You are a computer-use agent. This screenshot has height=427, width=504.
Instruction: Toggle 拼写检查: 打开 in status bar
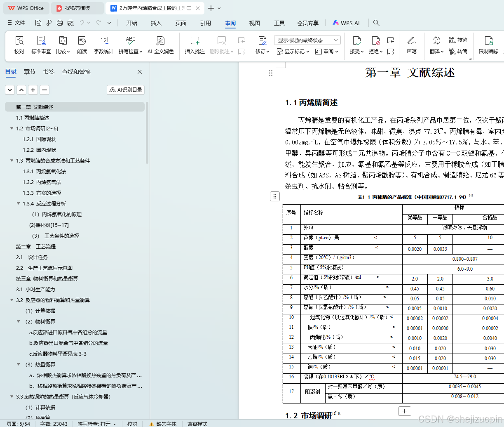pyautogui.click(x=97, y=424)
